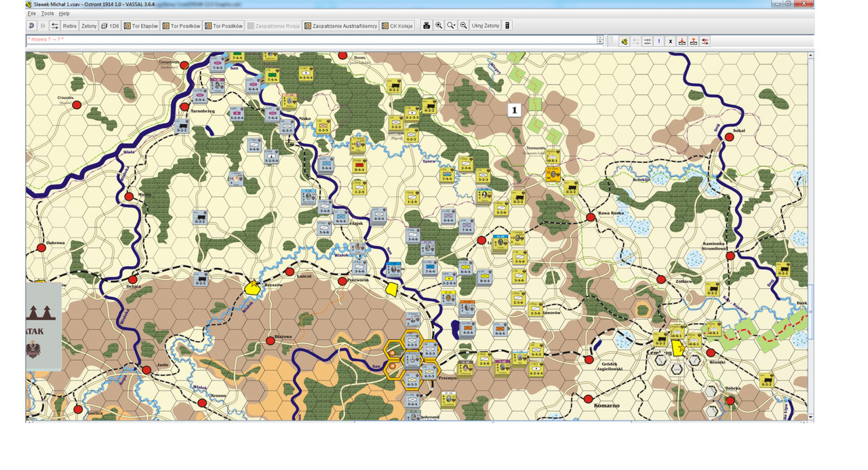868x470 pixels.
Task: Click the download tray icon
Action: coord(682,41)
